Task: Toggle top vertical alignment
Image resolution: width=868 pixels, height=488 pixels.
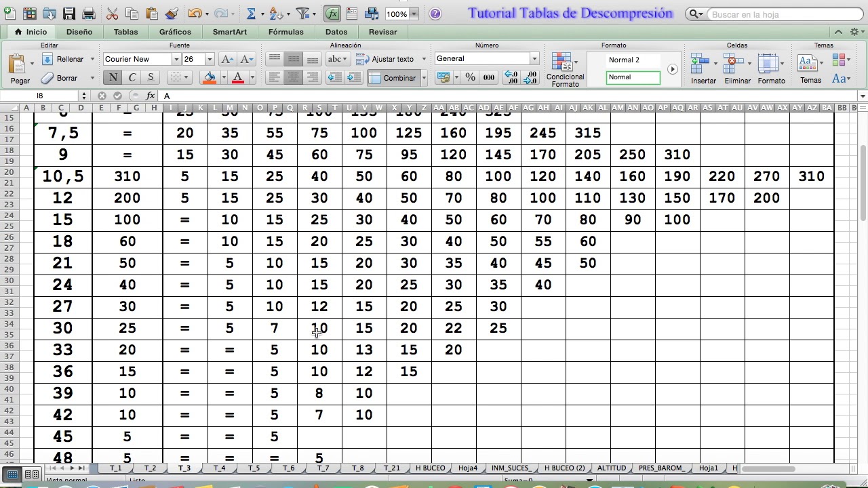Action: [x=275, y=59]
